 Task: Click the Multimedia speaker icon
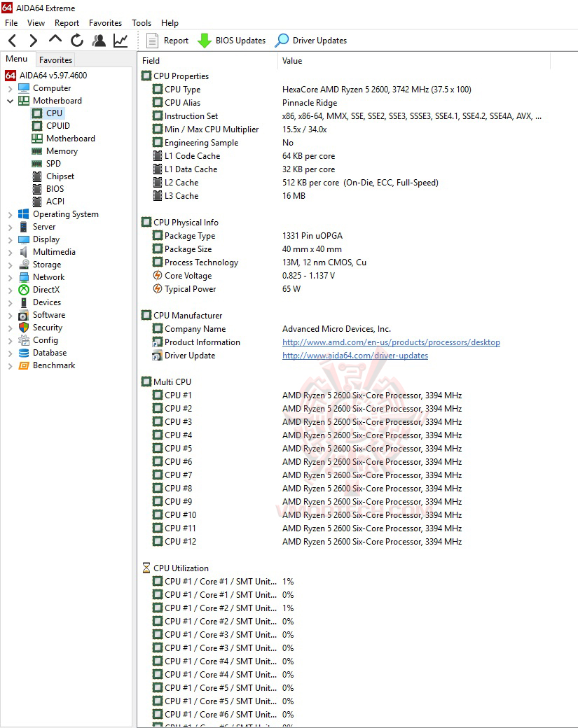[x=24, y=252]
